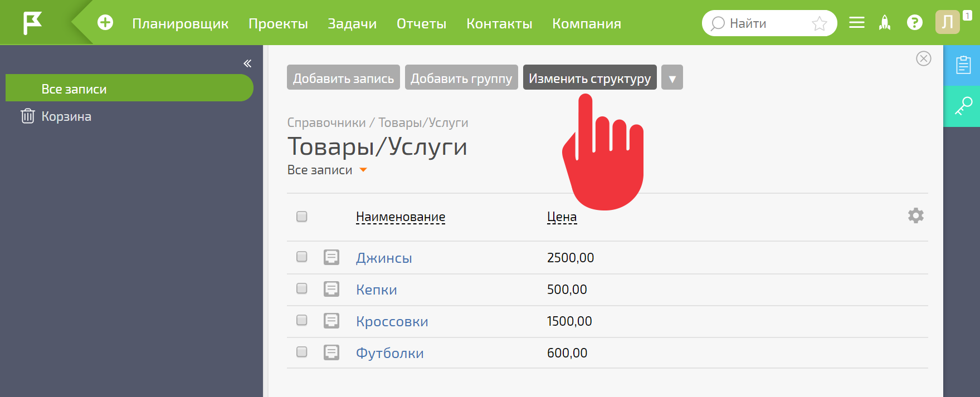
Task: Open the Планировщик menu
Action: coord(181,24)
